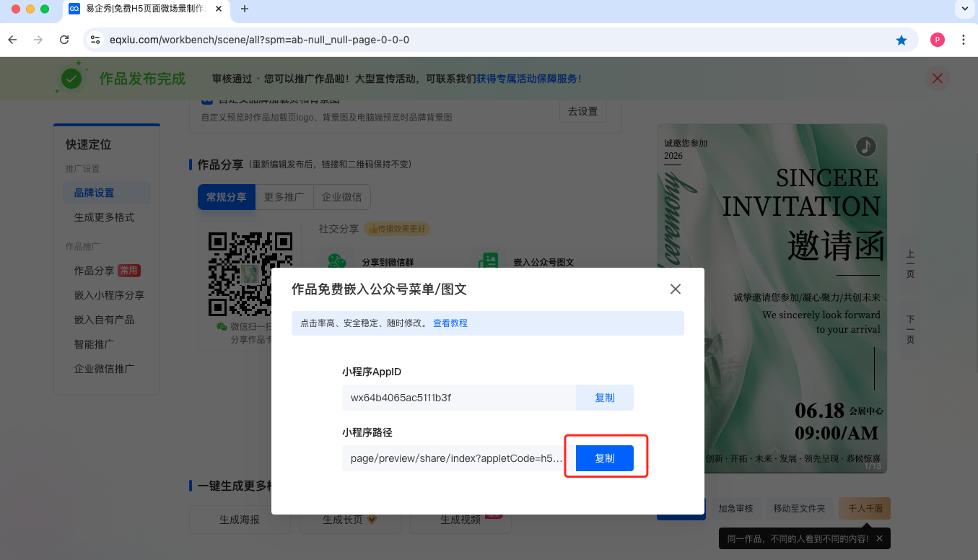The width and height of the screenshot is (978, 560).
Task: Dismiss the green publish-complete banner
Action: pyautogui.click(x=937, y=79)
